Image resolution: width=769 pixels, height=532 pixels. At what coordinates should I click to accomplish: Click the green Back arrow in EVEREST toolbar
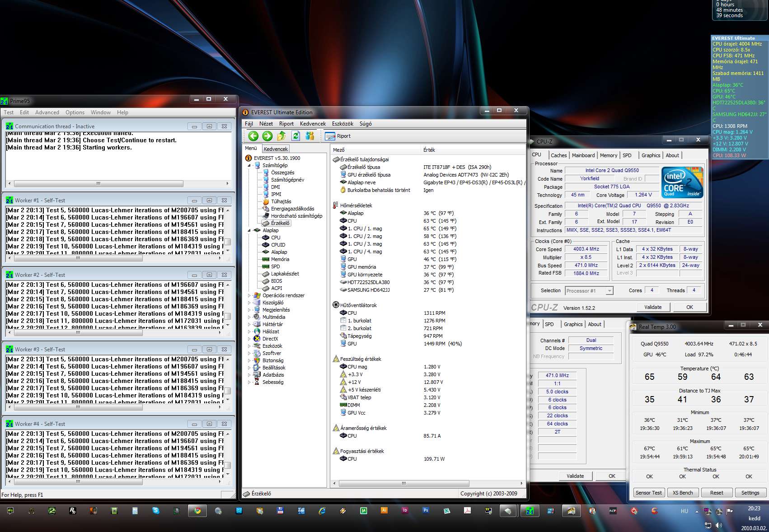tap(253, 136)
